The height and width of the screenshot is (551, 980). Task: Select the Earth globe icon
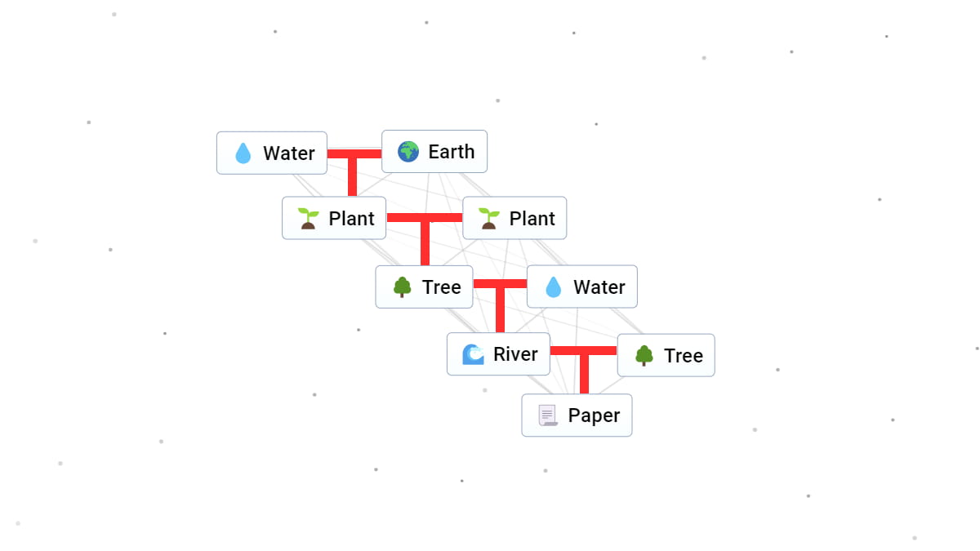(408, 152)
